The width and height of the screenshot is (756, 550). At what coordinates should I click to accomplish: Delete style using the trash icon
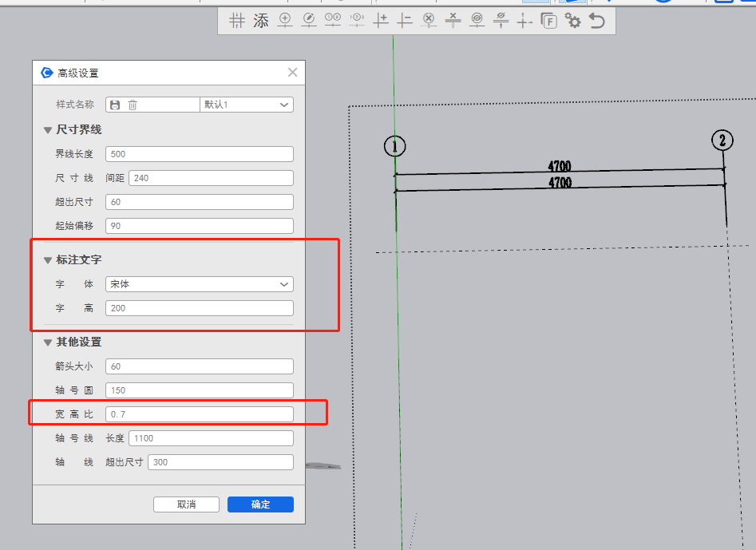pos(133,105)
